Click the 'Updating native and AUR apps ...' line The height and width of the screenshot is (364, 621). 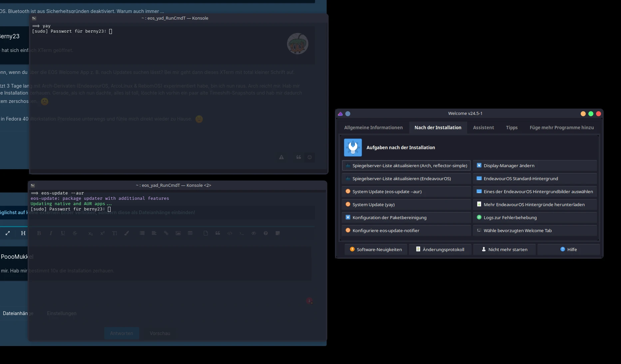(x=71, y=204)
